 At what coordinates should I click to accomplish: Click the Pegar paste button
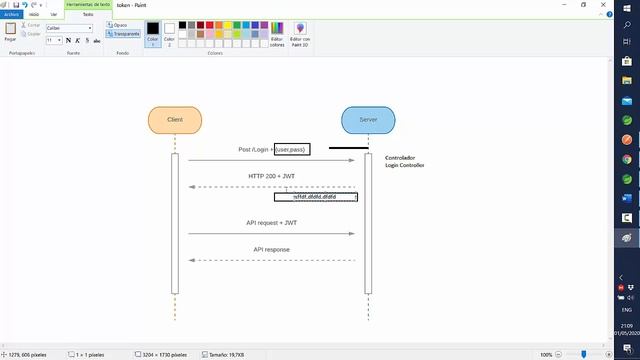click(10, 32)
